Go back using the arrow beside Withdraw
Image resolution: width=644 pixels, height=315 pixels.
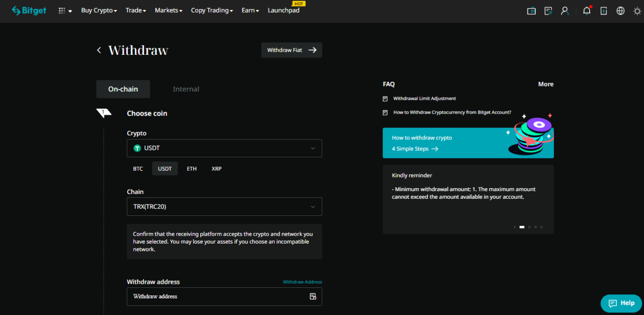pos(99,50)
